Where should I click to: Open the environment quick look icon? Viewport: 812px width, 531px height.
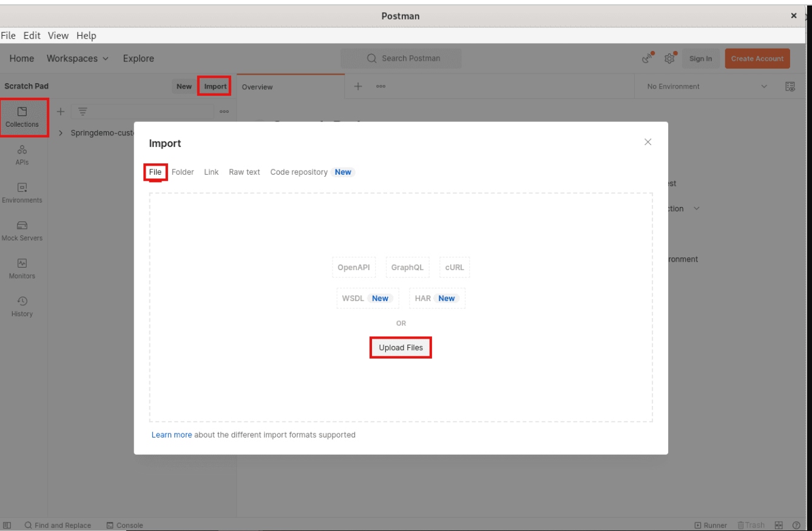(x=790, y=87)
